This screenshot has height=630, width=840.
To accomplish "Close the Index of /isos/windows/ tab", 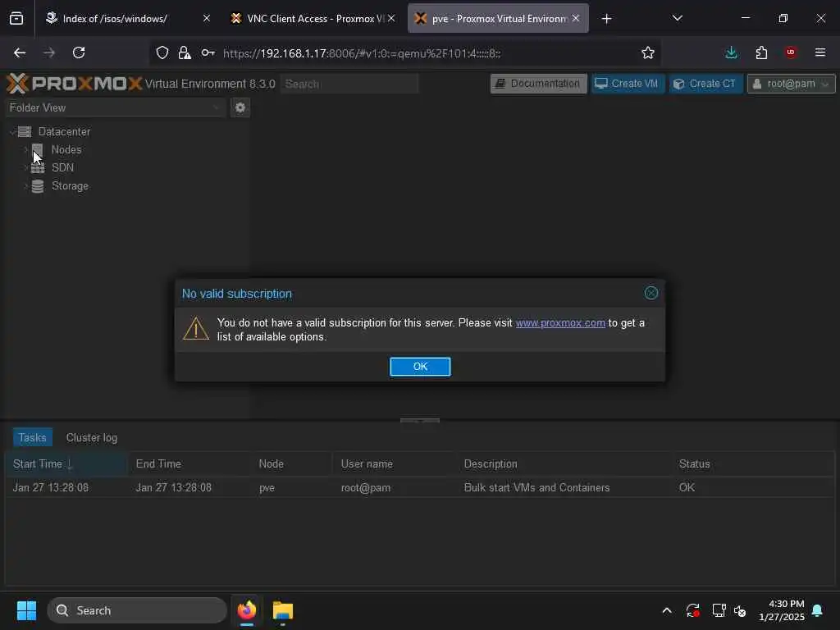I will [206, 19].
